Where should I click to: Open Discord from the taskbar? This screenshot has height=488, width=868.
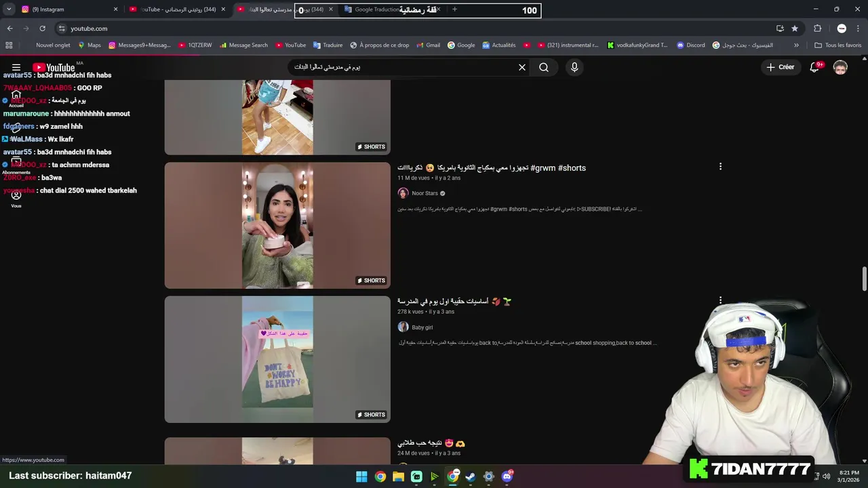pos(507,476)
